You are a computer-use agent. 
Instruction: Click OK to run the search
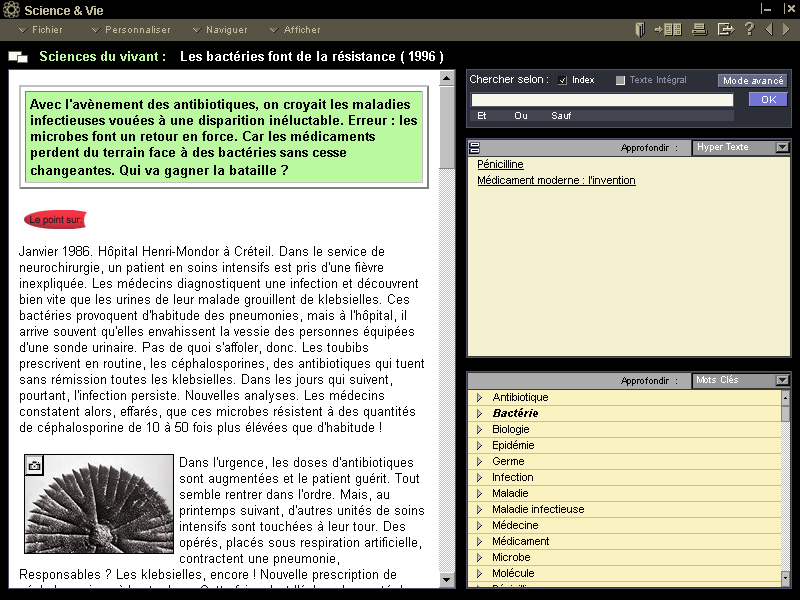pos(768,99)
